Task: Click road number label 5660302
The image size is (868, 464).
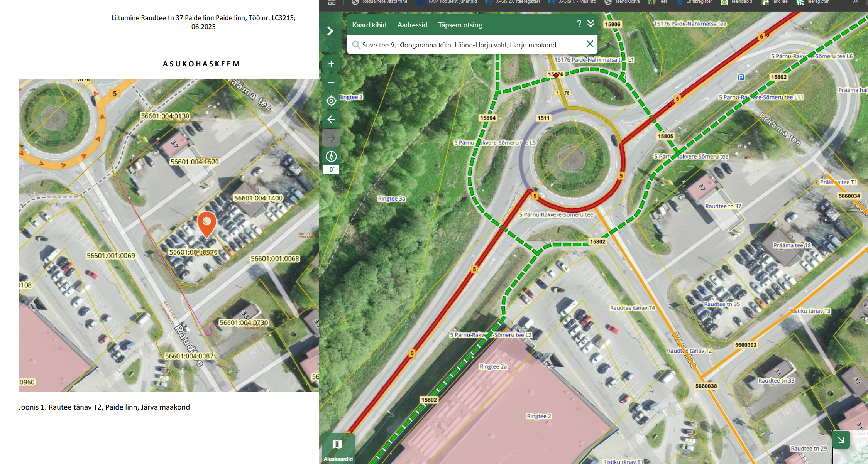Action: click(x=746, y=345)
